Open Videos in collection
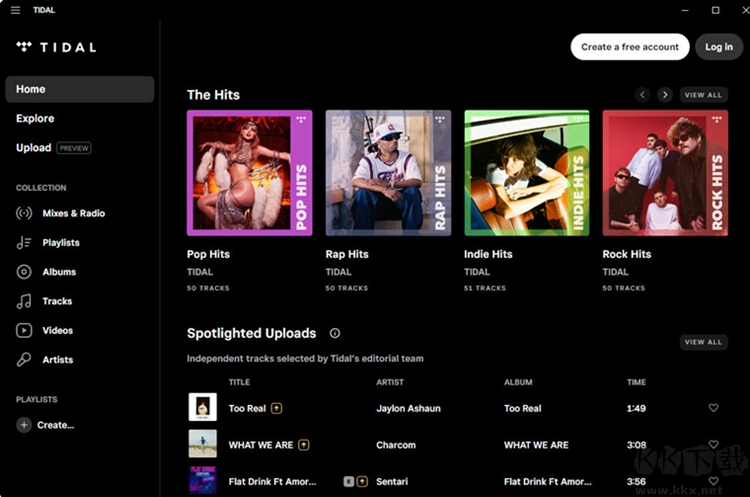Viewport: 750px width, 497px height. point(57,331)
